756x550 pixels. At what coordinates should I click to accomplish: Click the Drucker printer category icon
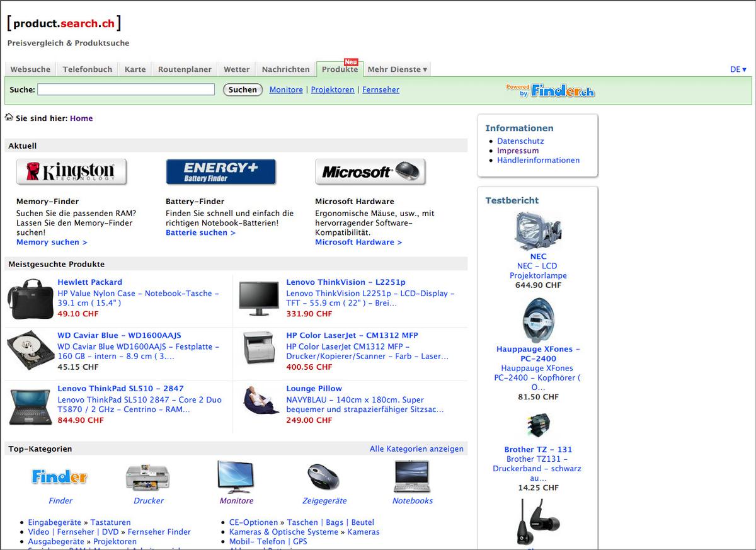[148, 478]
